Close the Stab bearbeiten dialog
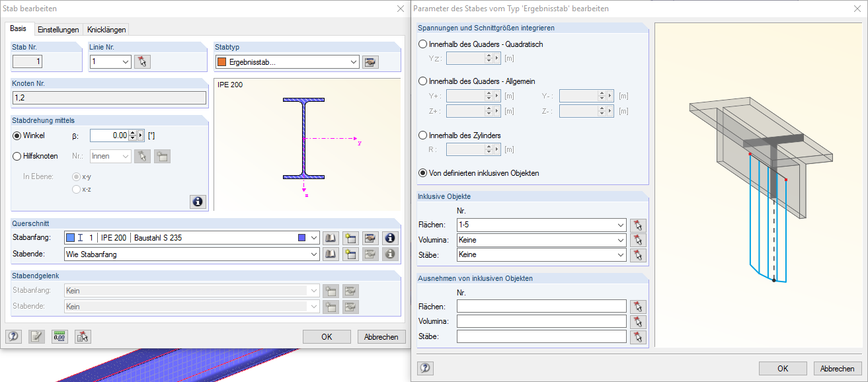 [x=400, y=9]
